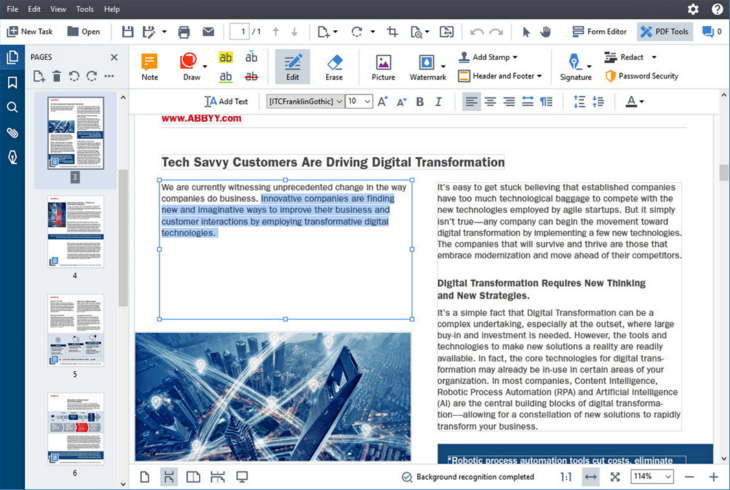The width and height of the screenshot is (730, 490).
Task: Expand the rotate pages dropdown arrow
Action: [x=372, y=32]
